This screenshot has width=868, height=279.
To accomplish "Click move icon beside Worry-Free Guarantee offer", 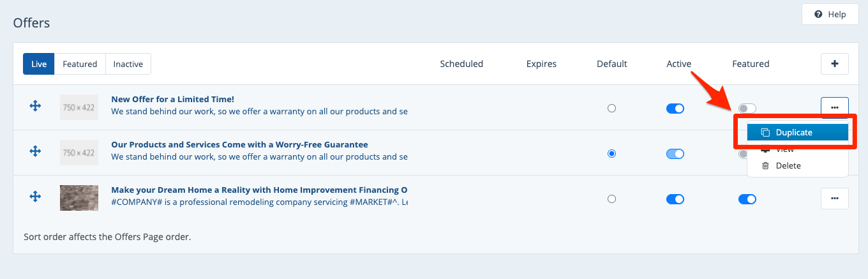I will click(x=36, y=152).
